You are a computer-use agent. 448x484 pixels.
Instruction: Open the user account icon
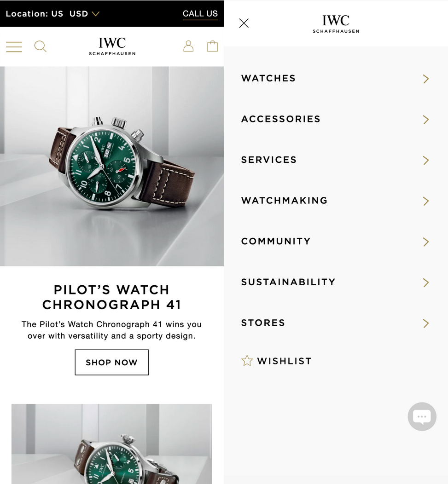pos(188,46)
